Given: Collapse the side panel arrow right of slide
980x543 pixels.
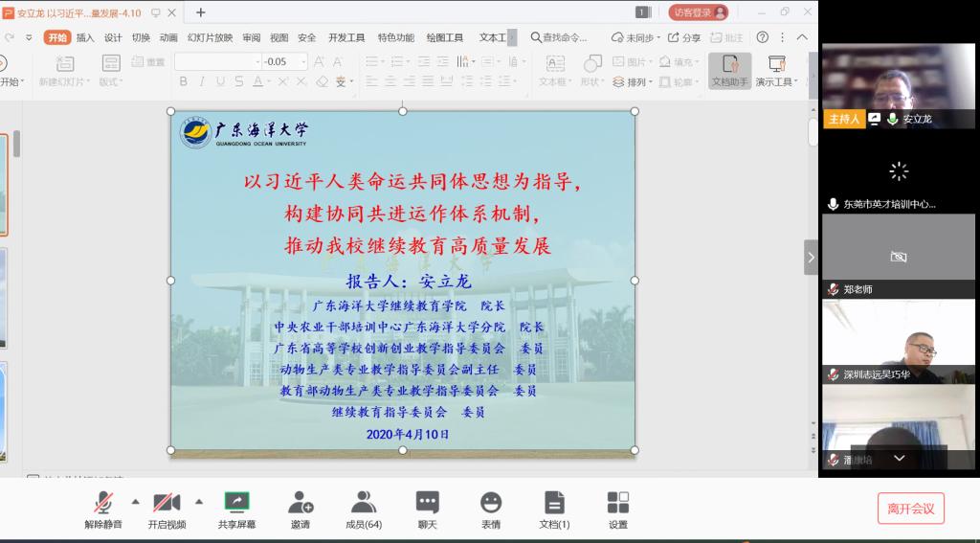Looking at the screenshot, I should [x=811, y=257].
